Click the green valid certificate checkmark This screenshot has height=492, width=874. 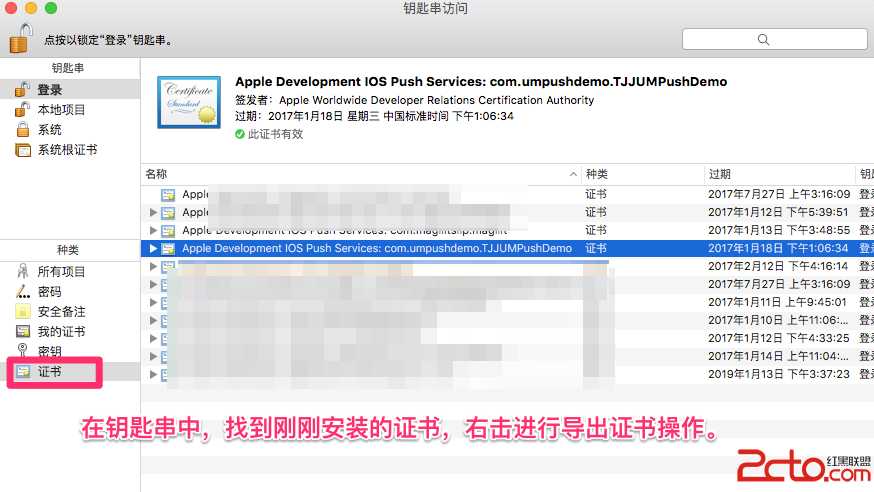(x=240, y=134)
